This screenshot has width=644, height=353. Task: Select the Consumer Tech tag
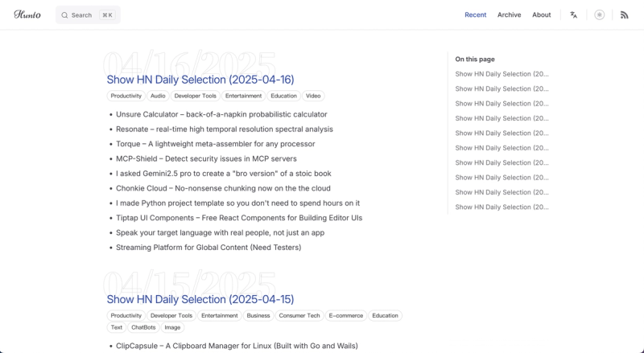(299, 316)
